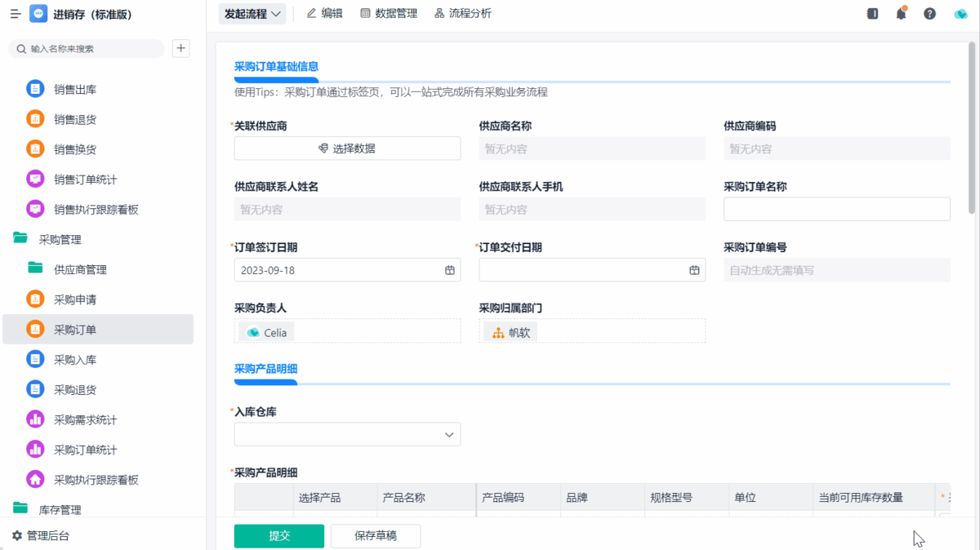
Task: Click the 供应商管理 folder icon
Action: [35, 268]
